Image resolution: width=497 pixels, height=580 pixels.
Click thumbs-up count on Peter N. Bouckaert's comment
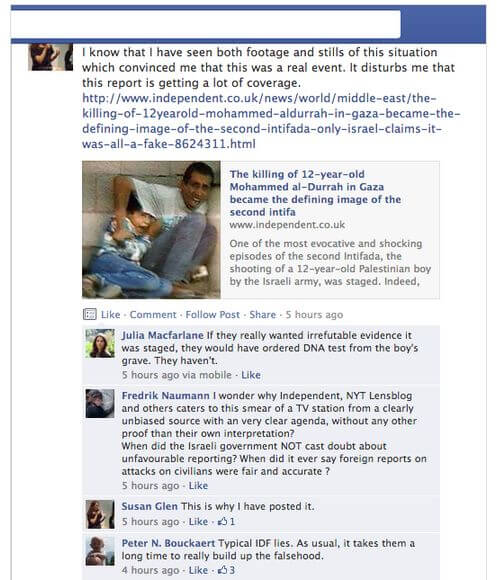point(227,570)
